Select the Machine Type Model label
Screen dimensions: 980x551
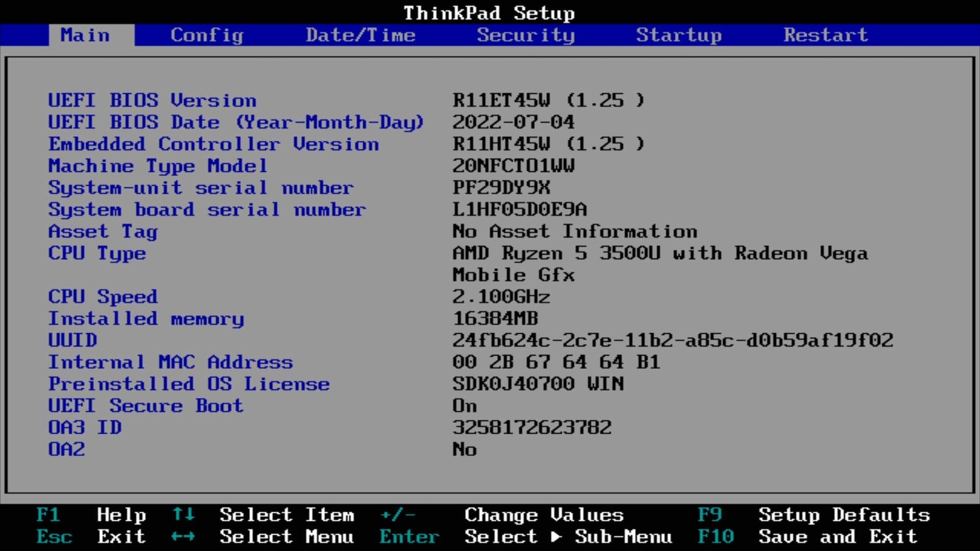coord(158,166)
